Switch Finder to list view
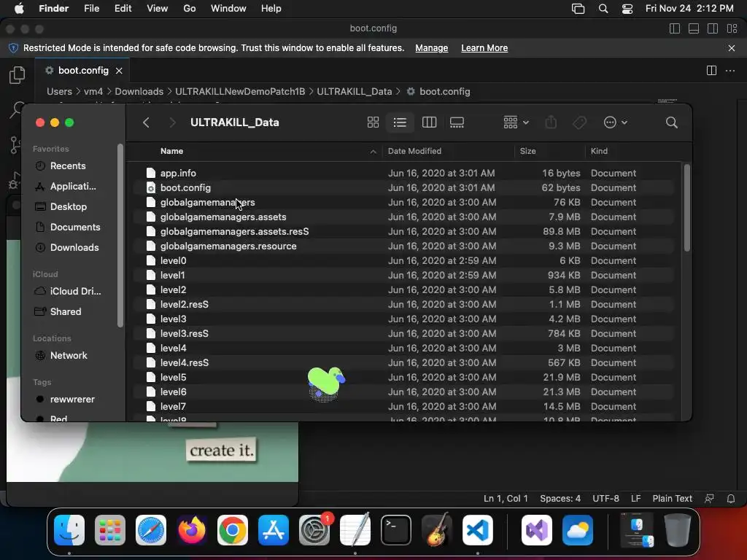This screenshot has width=747, height=560. (x=400, y=122)
